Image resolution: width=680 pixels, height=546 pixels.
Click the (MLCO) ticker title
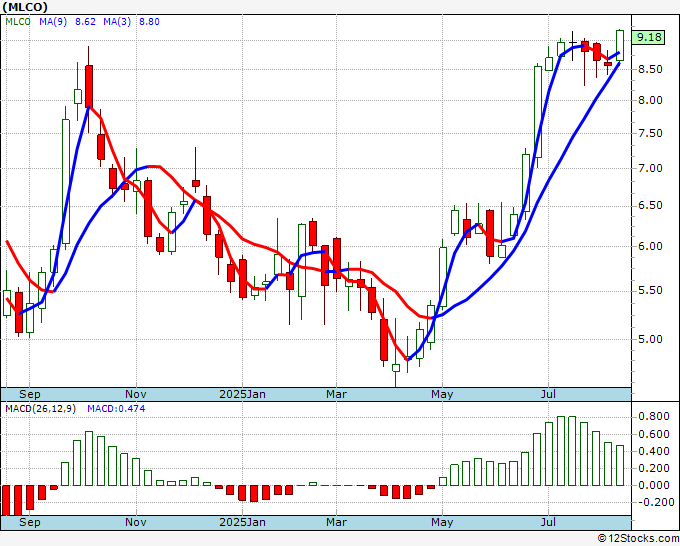tap(25, 7)
